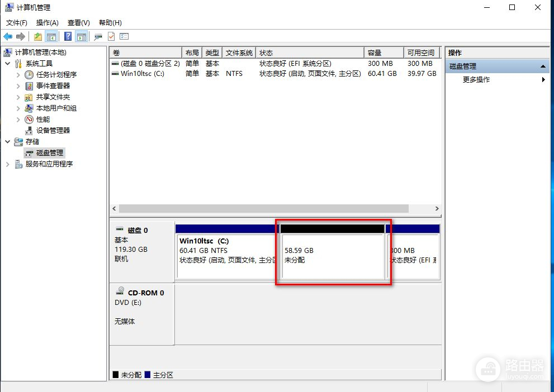Open the 操作(A) menu
Image resolution: width=554 pixels, height=392 pixels.
tap(48, 23)
